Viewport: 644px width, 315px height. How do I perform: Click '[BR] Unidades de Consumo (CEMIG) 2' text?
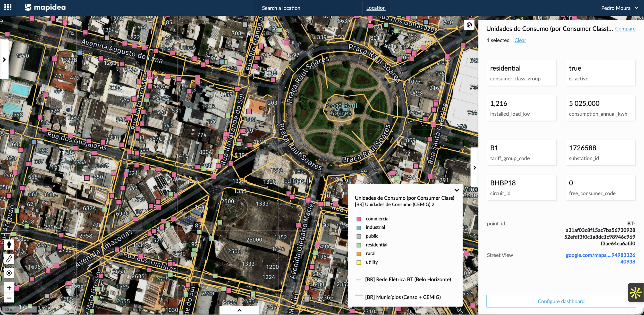tap(394, 205)
